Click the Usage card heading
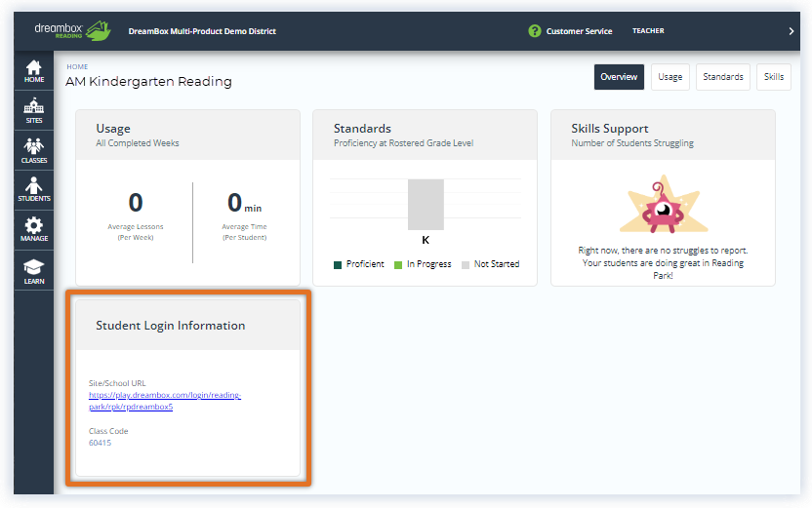The image size is (812, 508). (113, 129)
